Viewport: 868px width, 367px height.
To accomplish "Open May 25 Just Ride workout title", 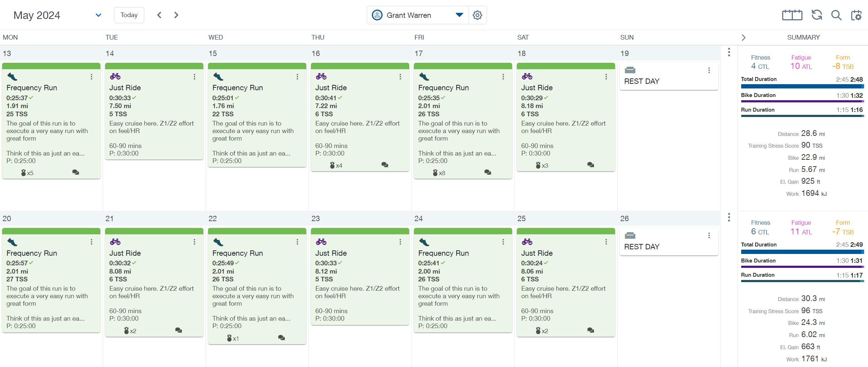I will tap(537, 253).
